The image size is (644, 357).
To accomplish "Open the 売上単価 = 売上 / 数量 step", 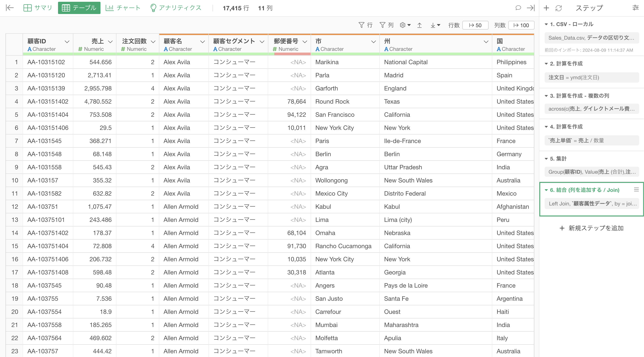I will [591, 140].
